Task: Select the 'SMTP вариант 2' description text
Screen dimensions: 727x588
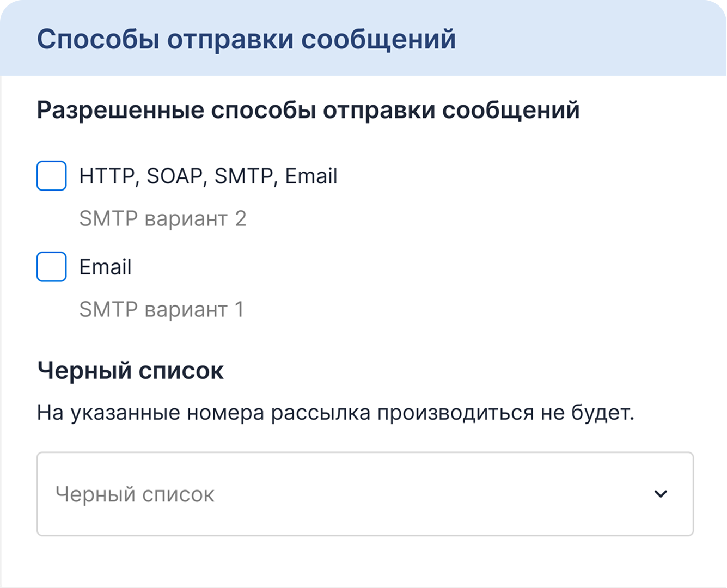Action: [162, 219]
